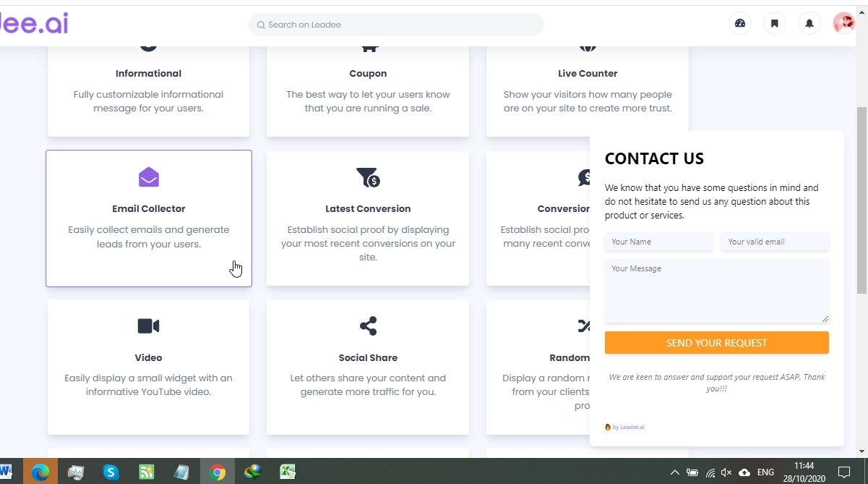Click the SEND YOUR REQUEST button
868x484 pixels.
point(716,342)
